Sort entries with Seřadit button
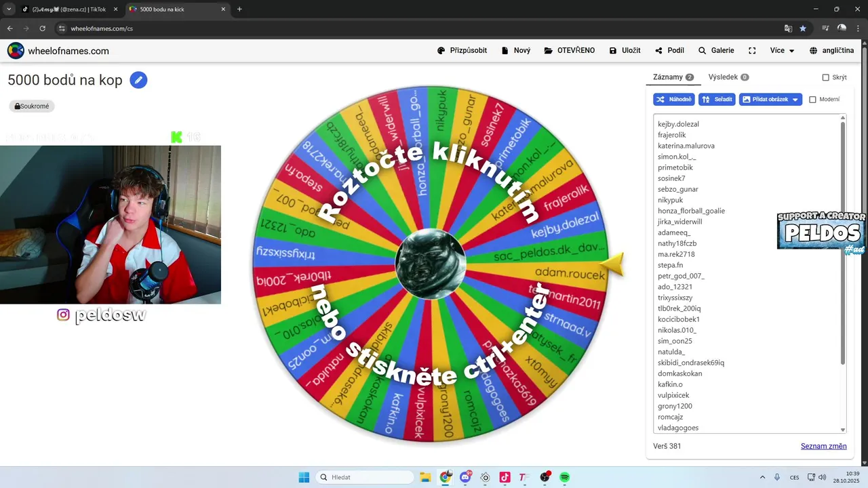 717,100
